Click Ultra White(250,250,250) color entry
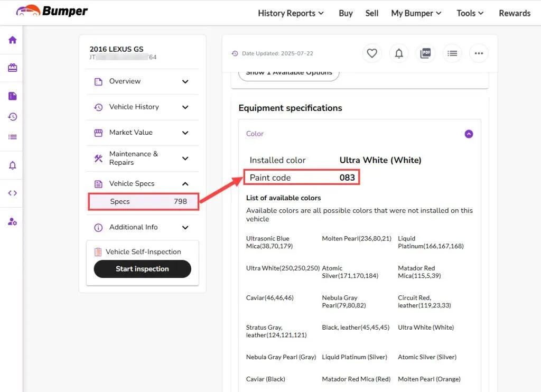Image resolution: width=541 pixels, height=392 pixels. coord(283,268)
